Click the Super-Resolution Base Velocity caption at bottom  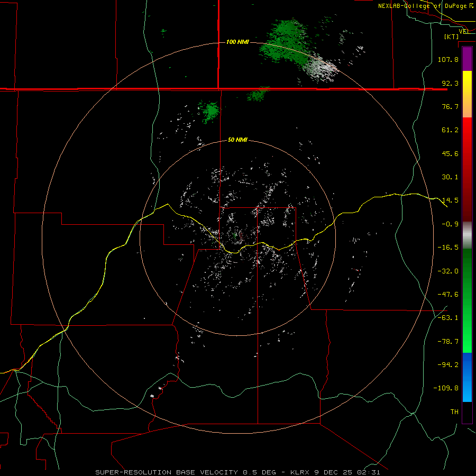tap(237, 472)
